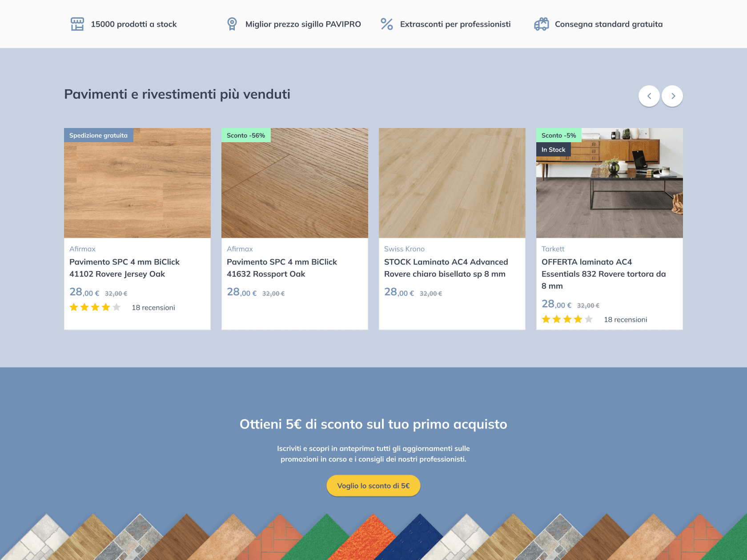Screen dimensions: 747x560
Task: Open STOCK Laminato AC4 Advanced product title
Action: click(x=446, y=268)
